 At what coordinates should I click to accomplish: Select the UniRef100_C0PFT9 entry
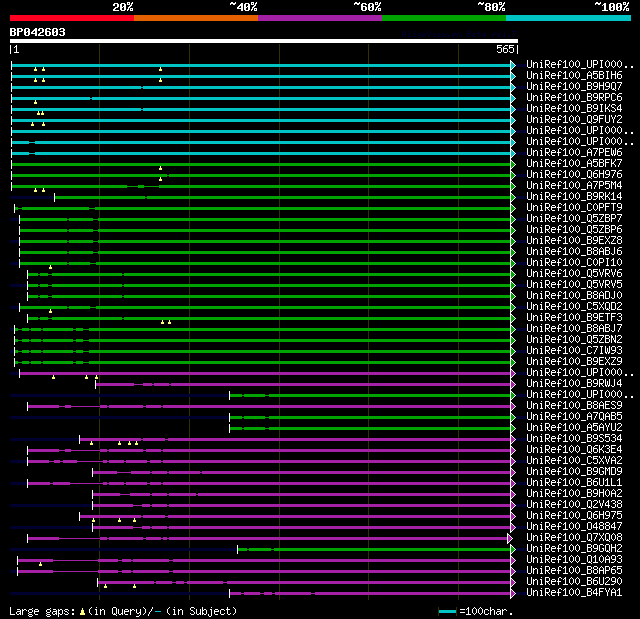(574, 208)
